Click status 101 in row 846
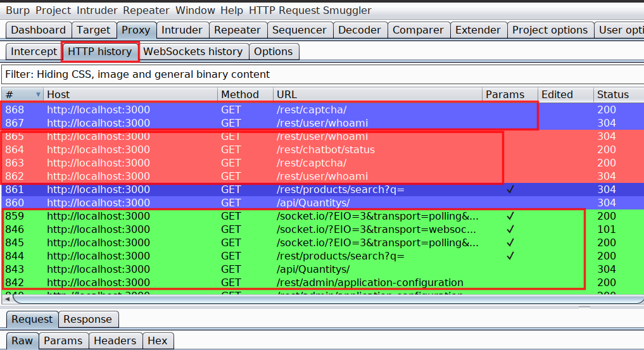644x350 pixels. click(606, 229)
